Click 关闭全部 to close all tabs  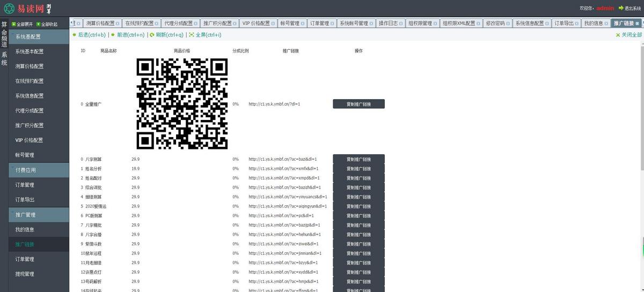tap(629, 35)
